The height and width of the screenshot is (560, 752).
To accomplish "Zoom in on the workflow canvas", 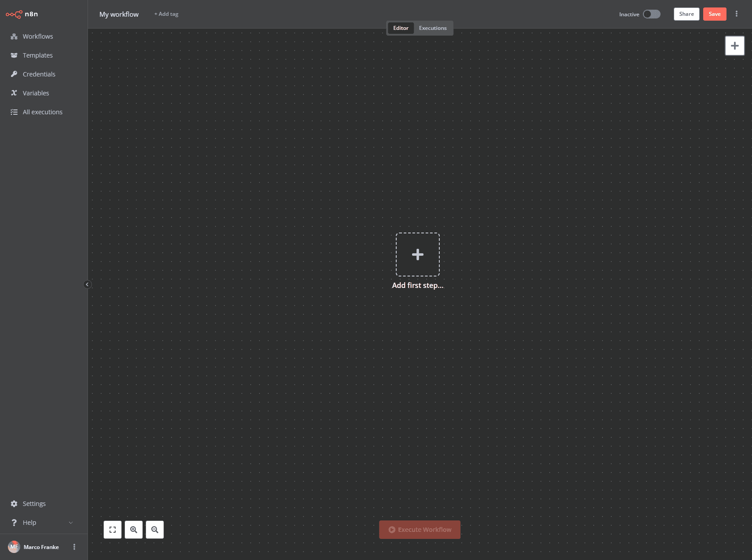I will (x=134, y=529).
